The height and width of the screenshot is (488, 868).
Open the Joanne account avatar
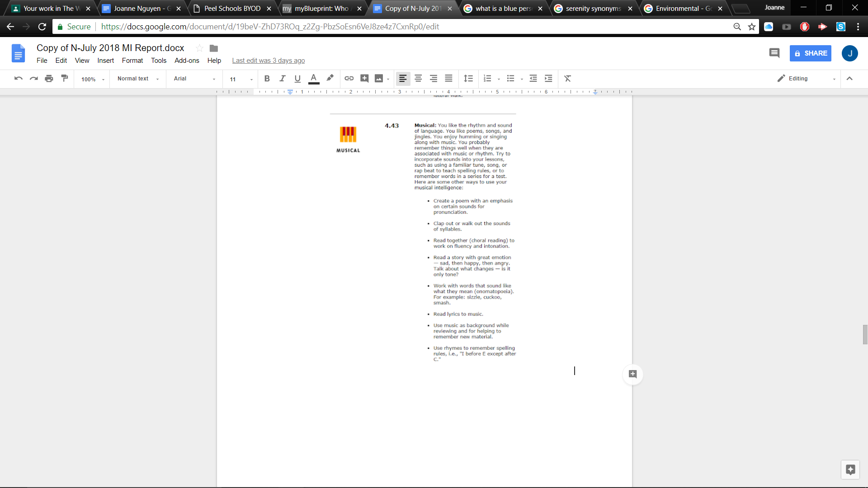[x=850, y=53]
